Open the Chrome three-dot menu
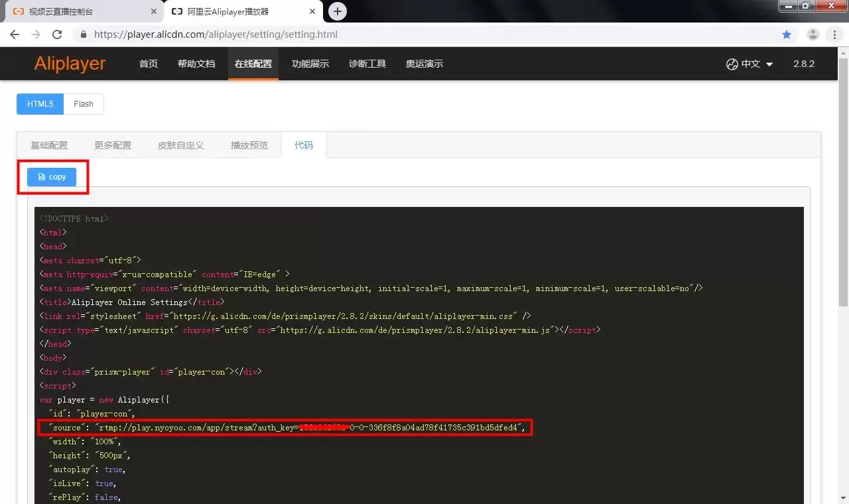 point(835,34)
